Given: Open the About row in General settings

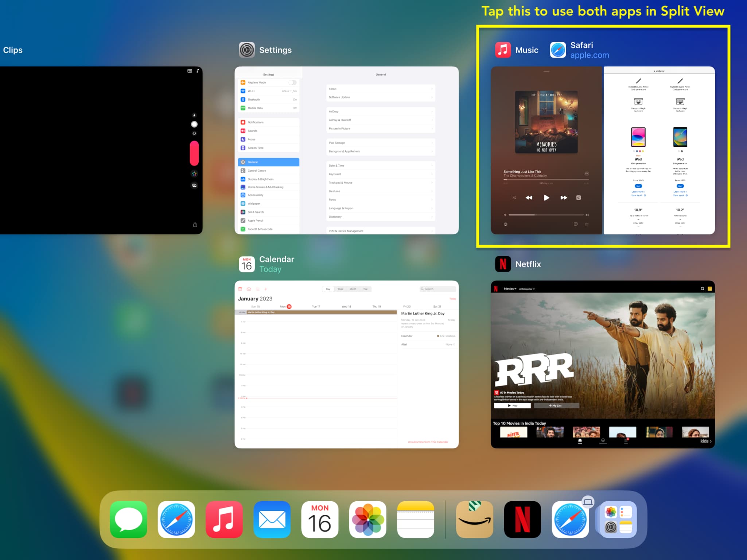Looking at the screenshot, I should (x=381, y=89).
